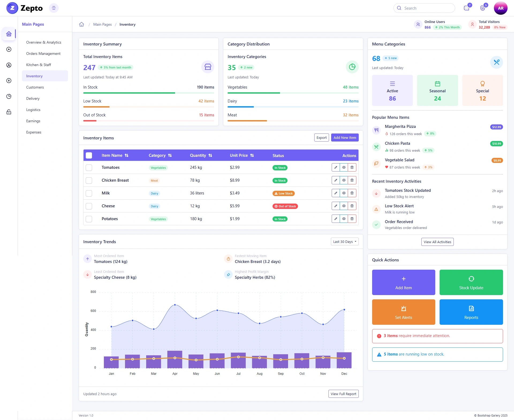Select the pie chart icon in left rail
Screen dimensions: 514x420
(9, 96)
